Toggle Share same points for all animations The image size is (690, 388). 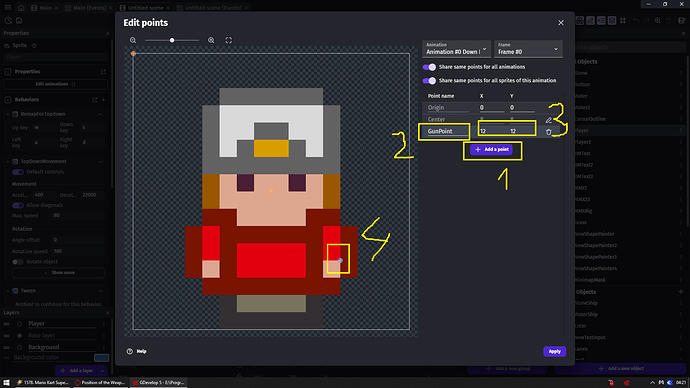point(429,67)
